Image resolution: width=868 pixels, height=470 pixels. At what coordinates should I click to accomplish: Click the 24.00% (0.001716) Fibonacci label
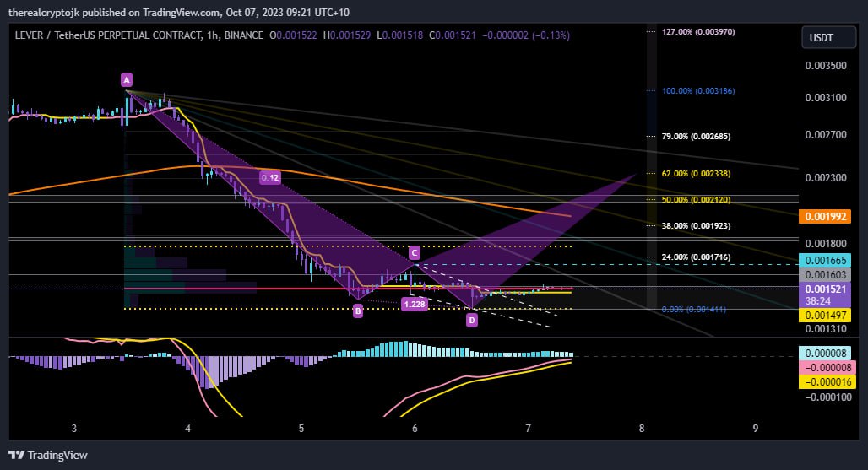coord(696,257)
